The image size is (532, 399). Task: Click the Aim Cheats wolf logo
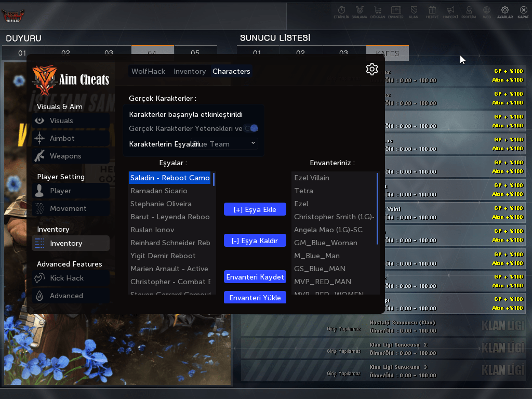45,80
